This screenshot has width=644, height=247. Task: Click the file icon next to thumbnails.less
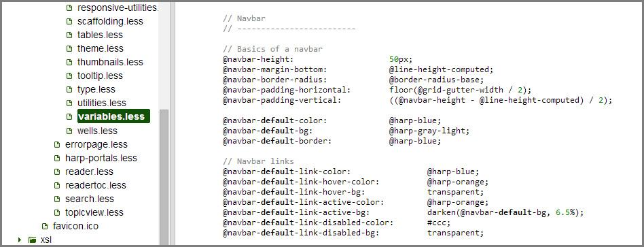click(69, 62)
